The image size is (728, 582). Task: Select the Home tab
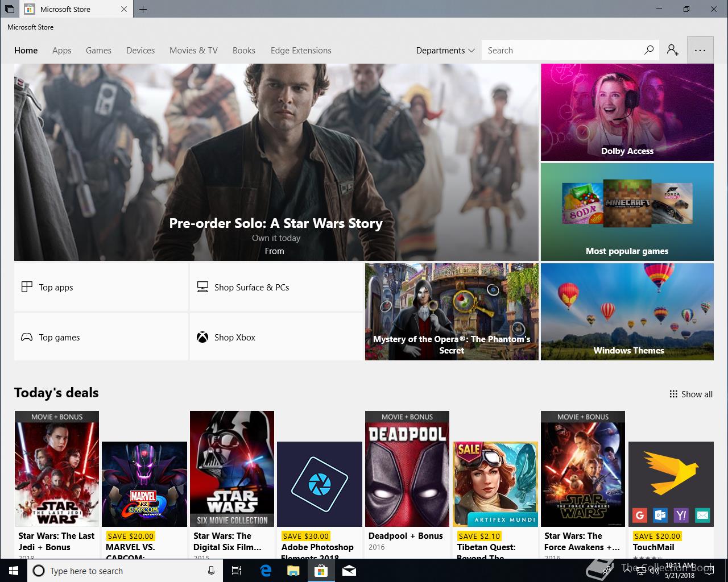coord(26,50)
